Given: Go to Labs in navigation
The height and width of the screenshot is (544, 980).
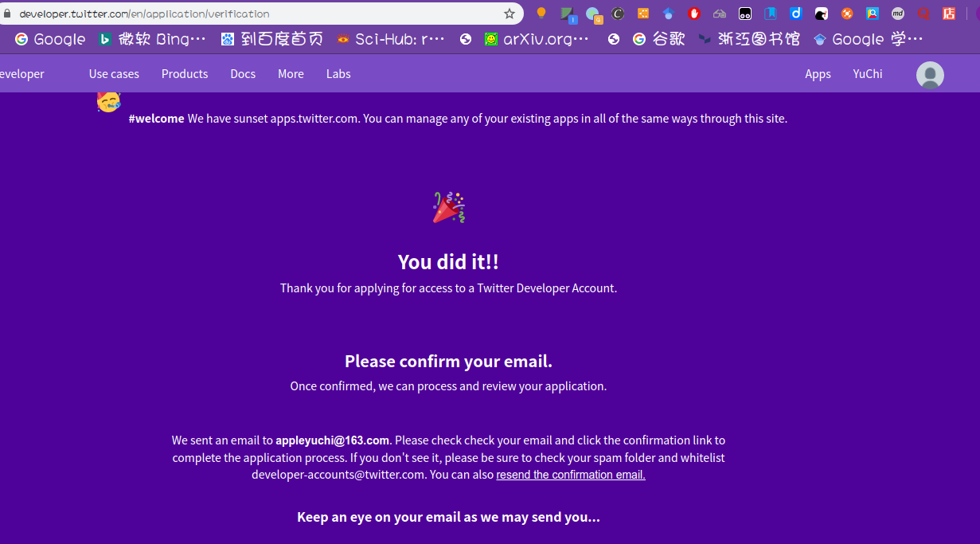Looking at the screenshot, I should (x=338, y=74).
